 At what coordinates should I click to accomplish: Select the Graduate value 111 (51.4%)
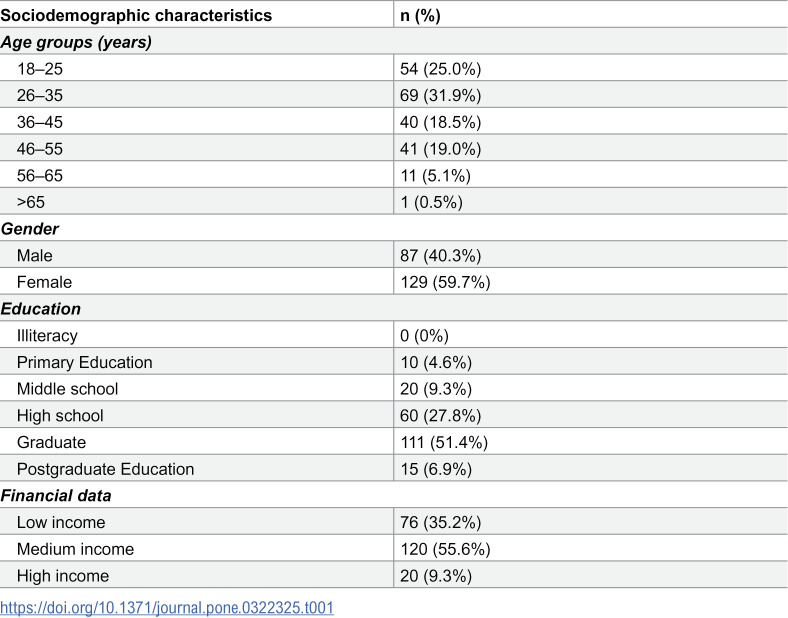point(444,443)
